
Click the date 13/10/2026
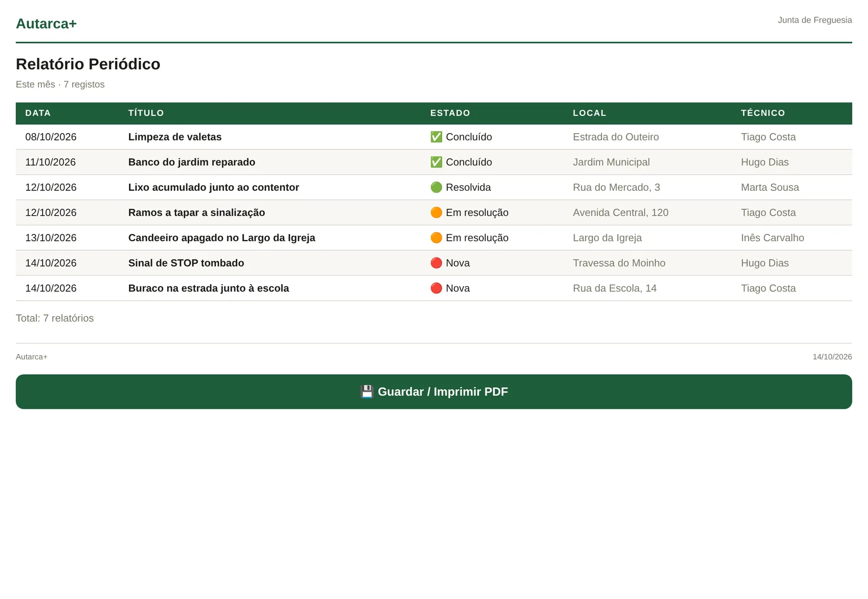[x=51, y=238]
